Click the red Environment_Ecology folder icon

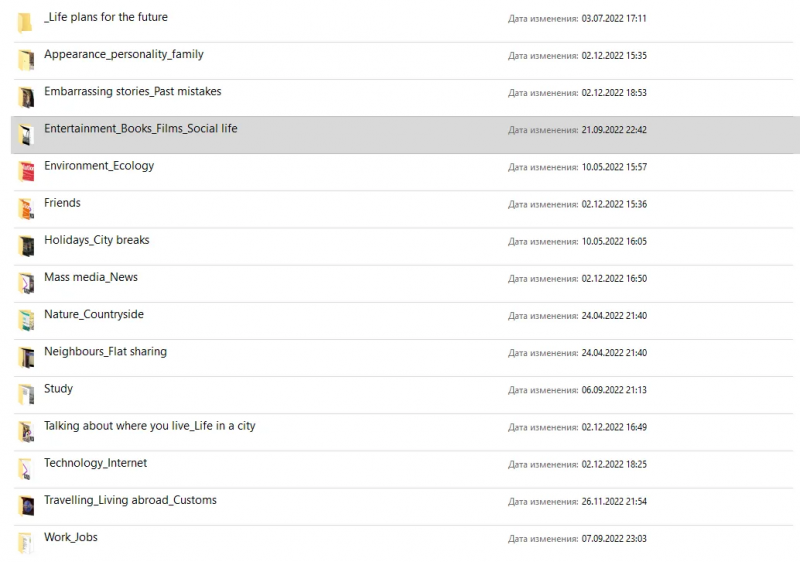tap(26, 171)
